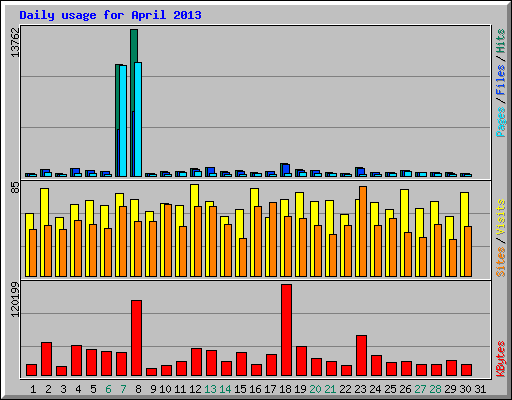The image size is (512, 400).
Task: Click the green day 21 axis label
Action: [x=330, y=389]
